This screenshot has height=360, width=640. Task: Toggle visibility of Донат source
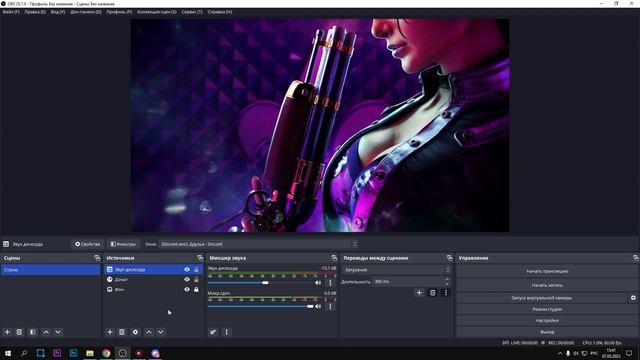pyautogui.click(x=187, y=280)
